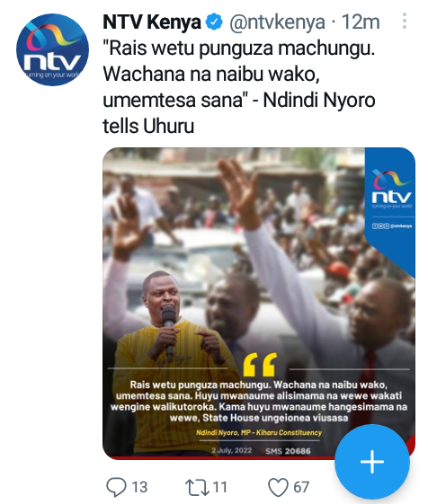Tap the reply speech bubble icon

(x=116, y=487)
